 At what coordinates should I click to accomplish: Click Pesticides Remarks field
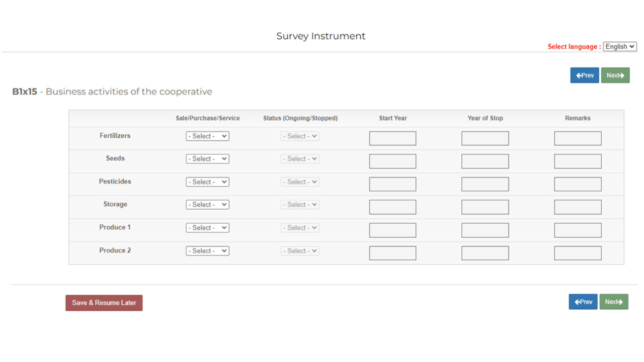pyautogui.click(x=578, y=185)
